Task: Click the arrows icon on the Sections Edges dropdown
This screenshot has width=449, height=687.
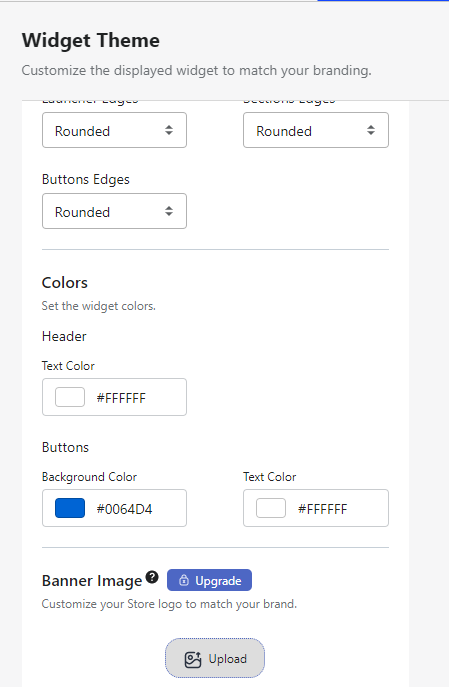Action: pyautogui.click(x=371, y=130)
